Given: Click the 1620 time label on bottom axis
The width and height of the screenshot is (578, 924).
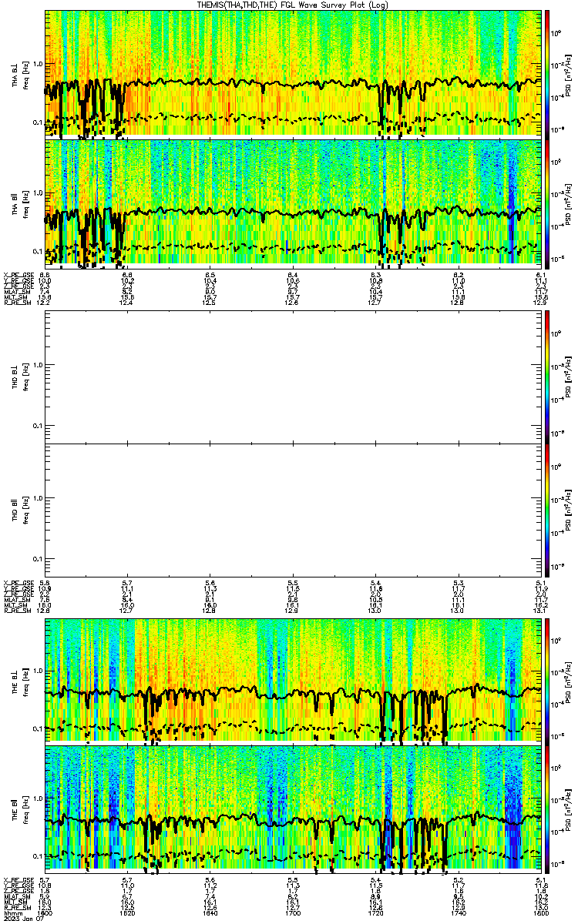Looking at the screenshot, I should tap(128, 912).
